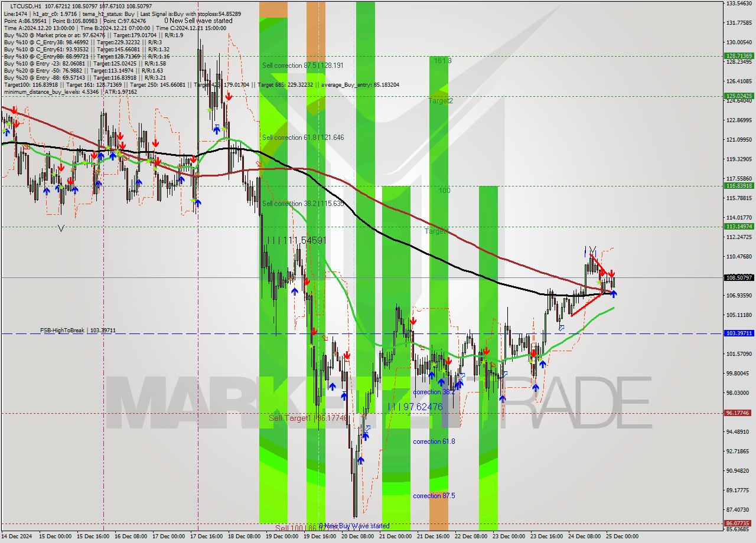This screenshot has width=756, height=543.
Task: Select the 'Buy %20 @ Market price' line
Action: tap(93, 35)
